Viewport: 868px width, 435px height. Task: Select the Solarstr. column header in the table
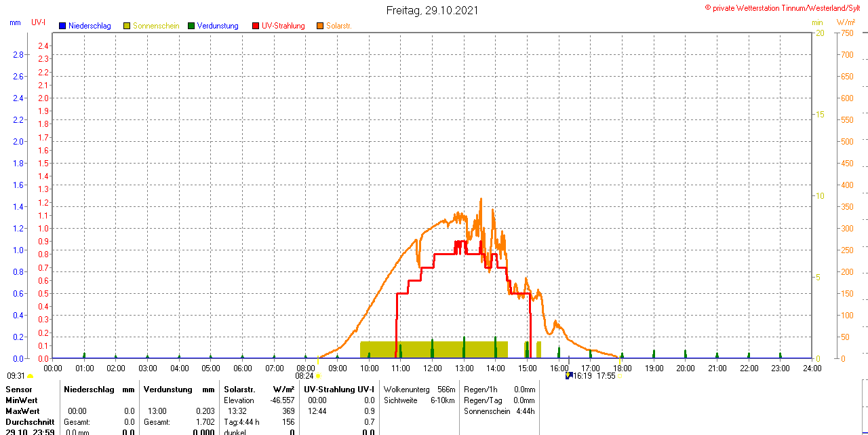(239, 390)
